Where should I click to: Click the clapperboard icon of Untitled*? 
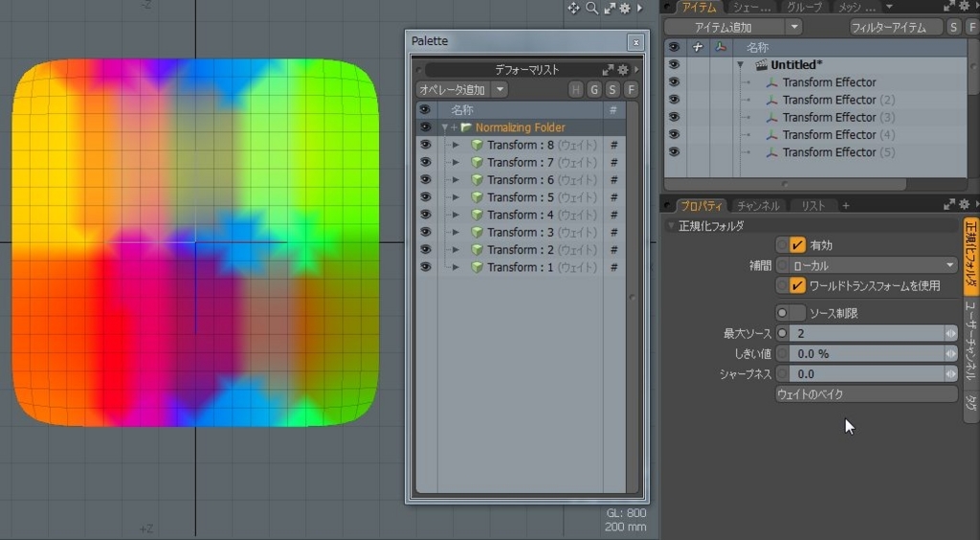(761, 64)
